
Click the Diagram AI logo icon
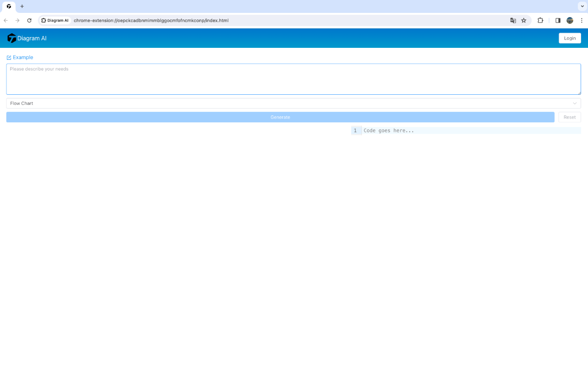(x=11, y=38)
